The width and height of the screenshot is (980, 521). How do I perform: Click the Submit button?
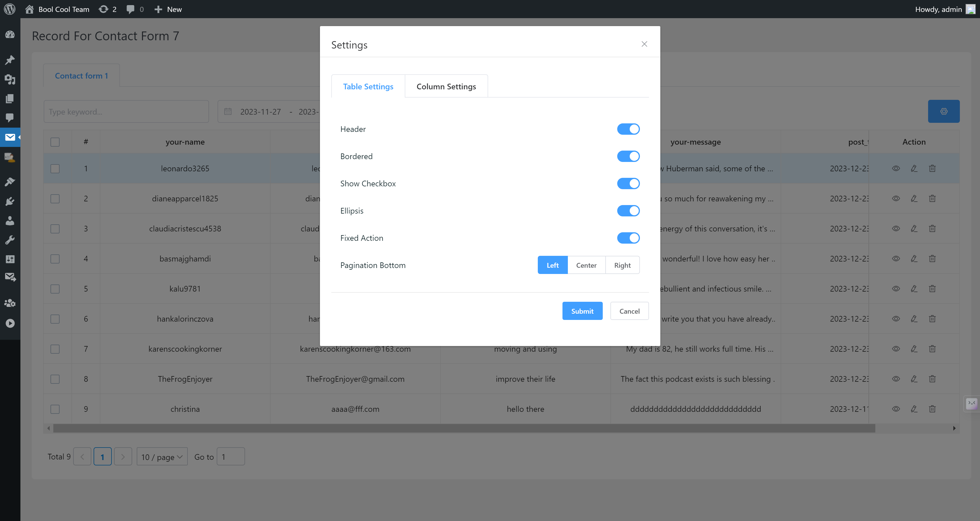(582, 311)
